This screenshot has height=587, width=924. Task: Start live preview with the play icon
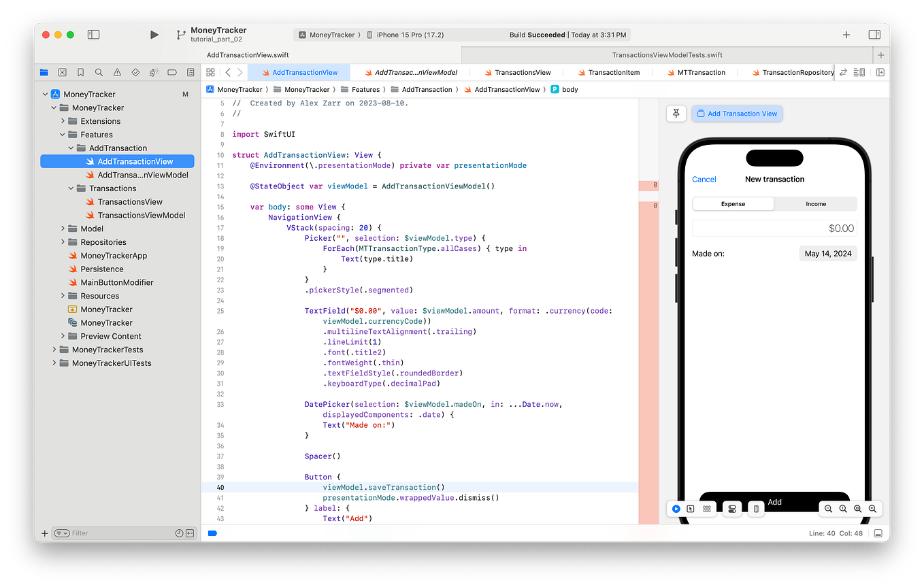click(676, 508)
